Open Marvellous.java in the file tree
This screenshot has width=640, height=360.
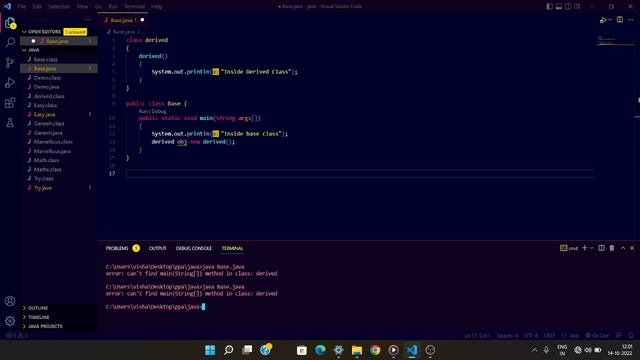tap(59, 151)
